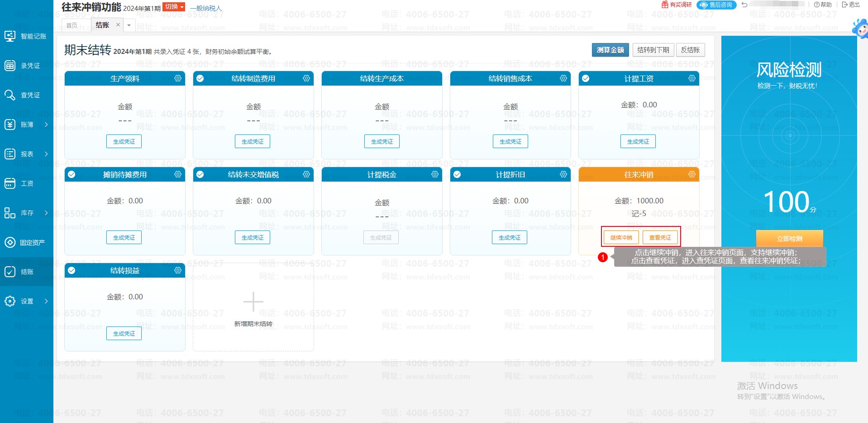Select 结账 in the left sidebar

(x=27, y=272)
